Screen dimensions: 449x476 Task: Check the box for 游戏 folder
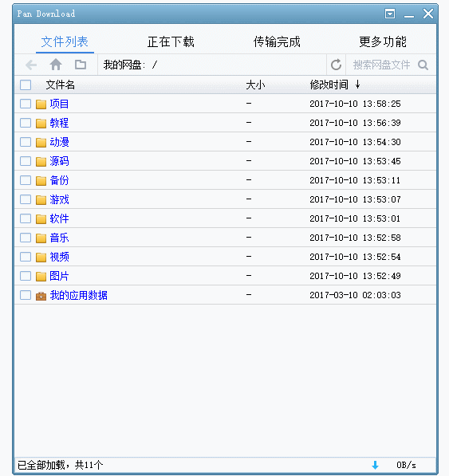(x=26, y=199)
